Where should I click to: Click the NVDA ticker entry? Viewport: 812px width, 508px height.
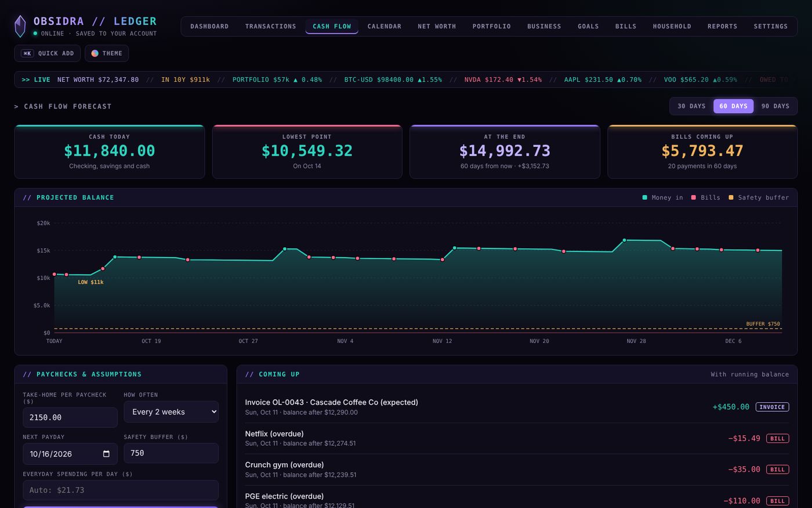(503, 80)
